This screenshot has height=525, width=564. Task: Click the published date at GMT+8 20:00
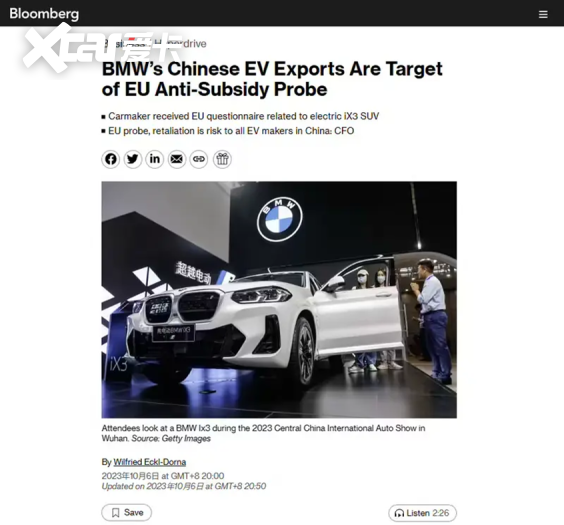(163, 476)
